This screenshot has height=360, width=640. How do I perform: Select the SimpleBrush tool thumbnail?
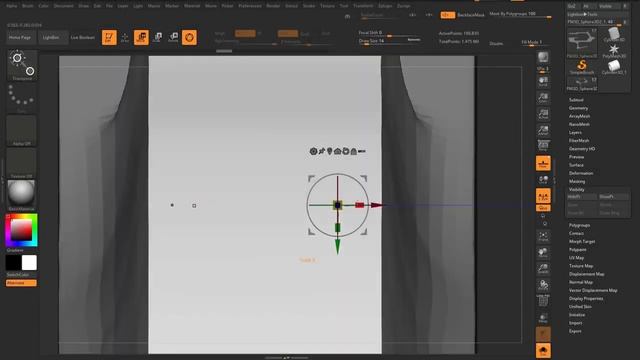(582, 67)
